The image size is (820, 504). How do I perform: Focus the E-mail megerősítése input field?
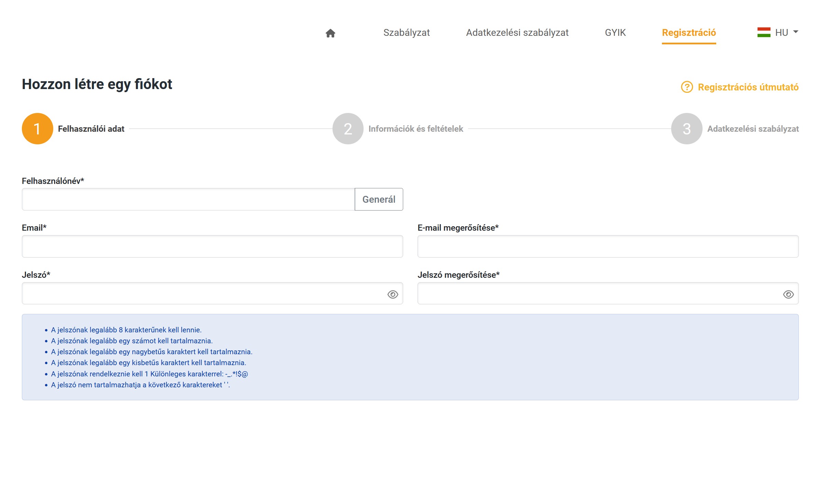[x=608, y=246]
